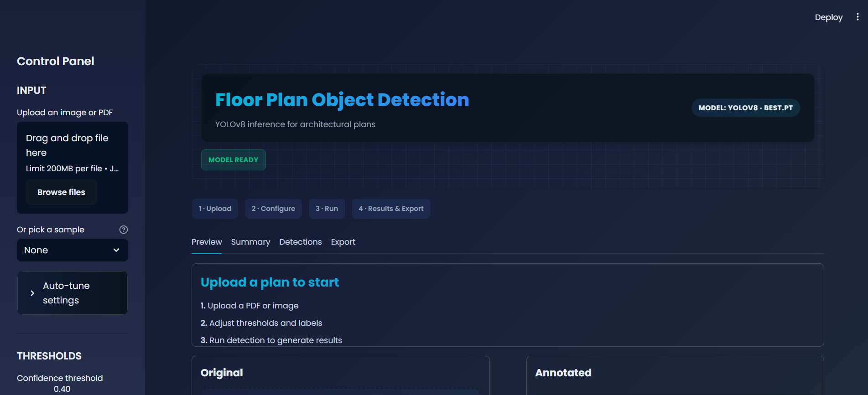
Task: Click the Floor Plan Object Detection title
Action: coord(342,100)
